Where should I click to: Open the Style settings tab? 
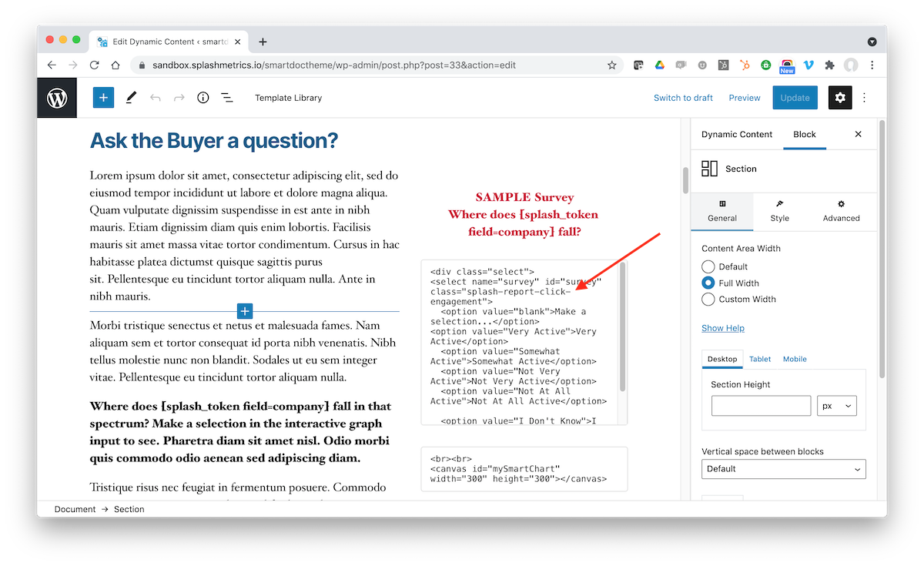[x=780, y=211]
